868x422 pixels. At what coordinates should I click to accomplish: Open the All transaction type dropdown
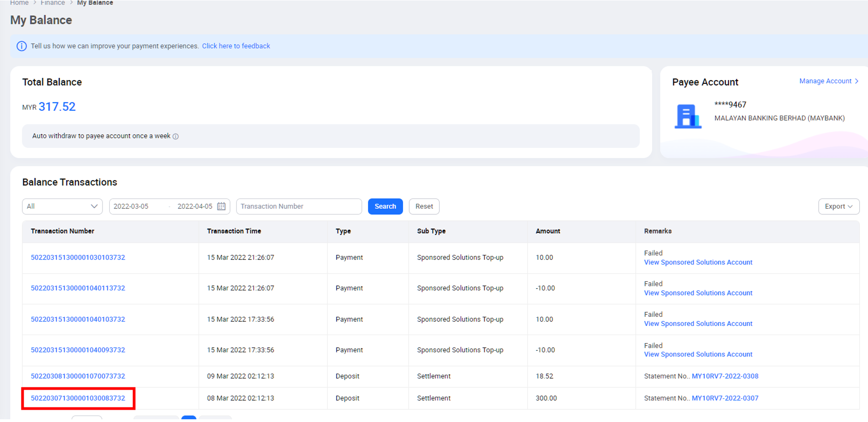pos(62,206)
